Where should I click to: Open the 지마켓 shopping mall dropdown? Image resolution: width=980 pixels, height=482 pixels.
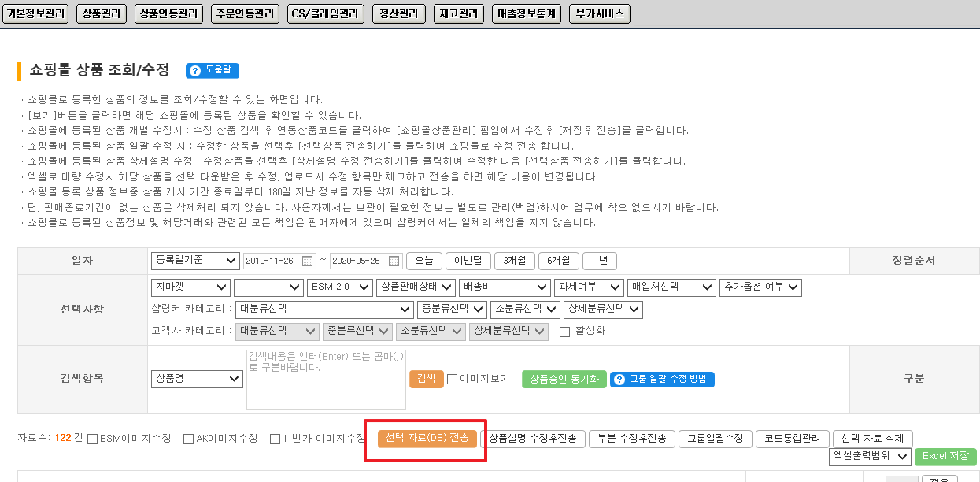[x=190, y=287]
